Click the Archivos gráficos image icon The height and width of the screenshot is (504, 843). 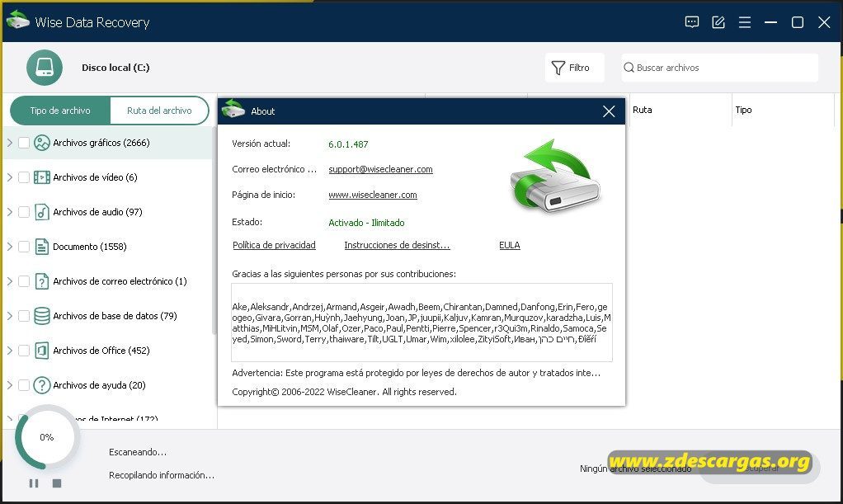coord(42,143)
